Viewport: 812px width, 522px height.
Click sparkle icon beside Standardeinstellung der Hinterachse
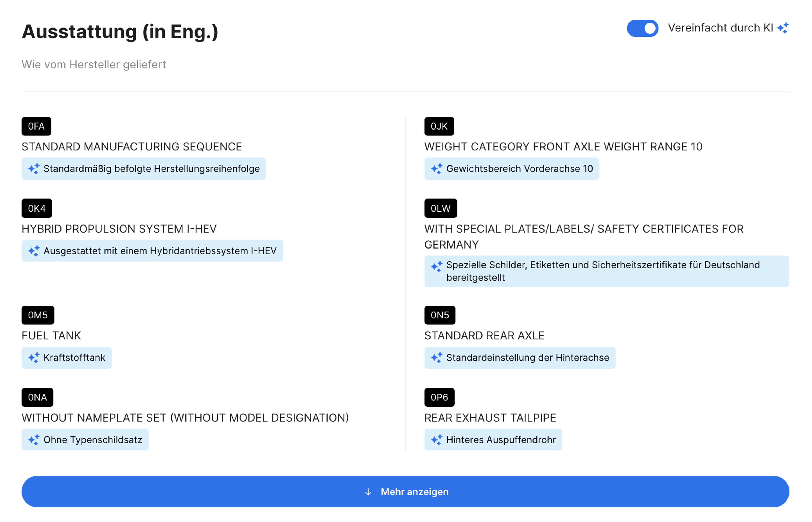436,357
